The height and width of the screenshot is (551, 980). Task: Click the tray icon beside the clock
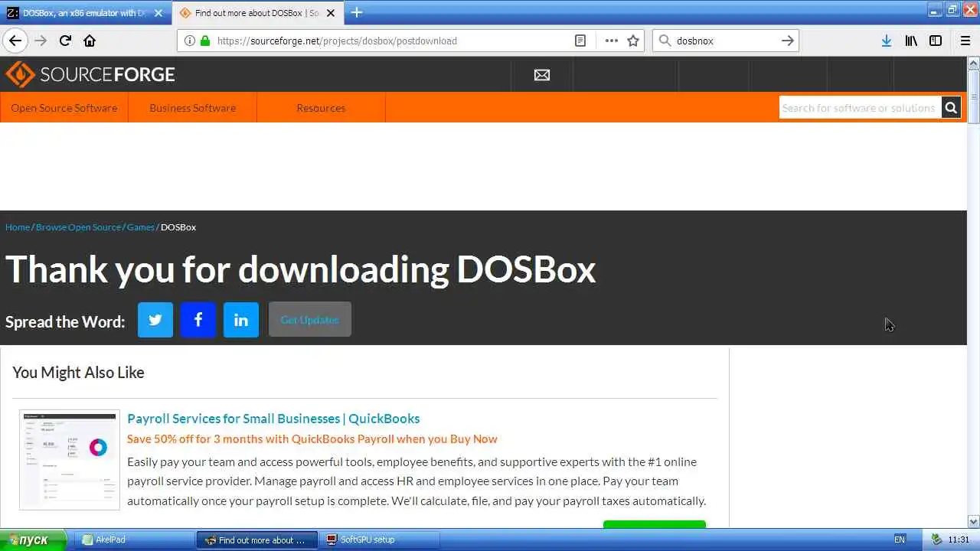pyautogui.click(x=936, y=540)
